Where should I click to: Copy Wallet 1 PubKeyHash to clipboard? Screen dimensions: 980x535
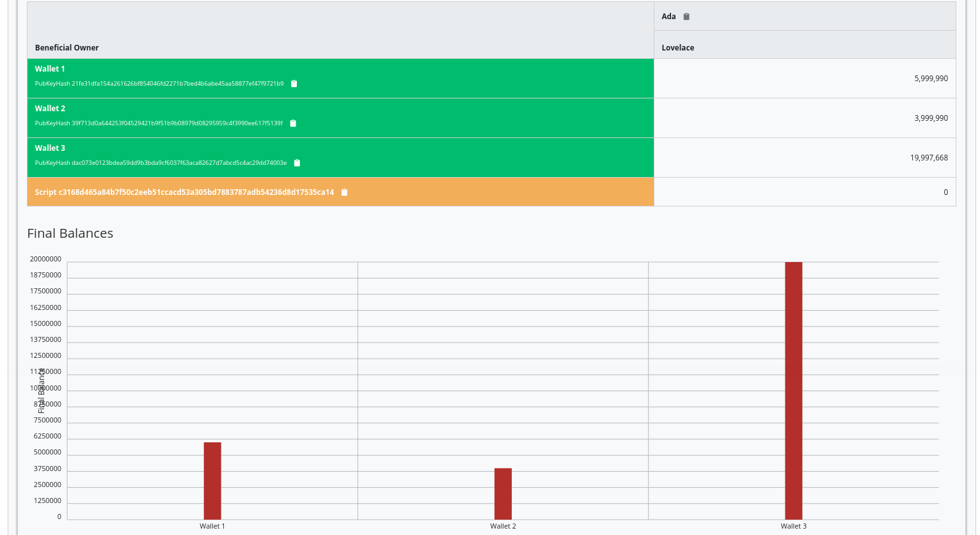pyautogui.click(x=294, y=84)
